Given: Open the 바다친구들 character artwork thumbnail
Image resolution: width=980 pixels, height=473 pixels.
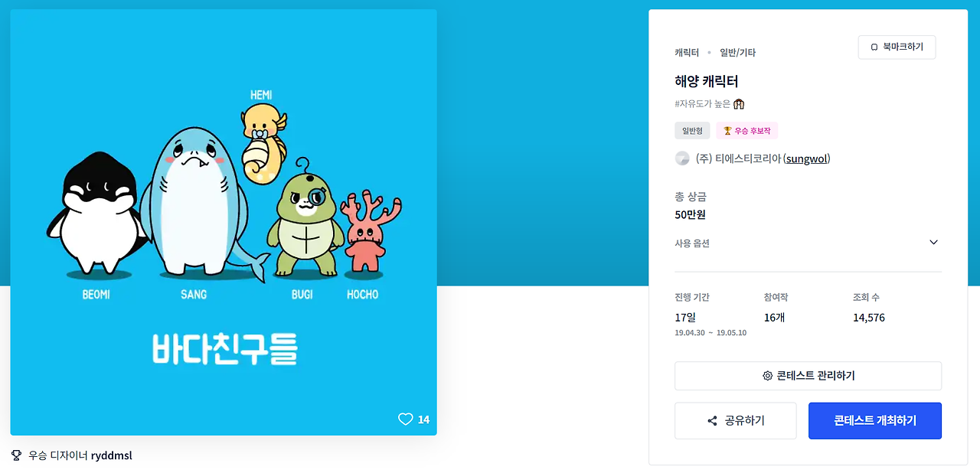Looking at the screenshot, I should [x=224, y=222].
